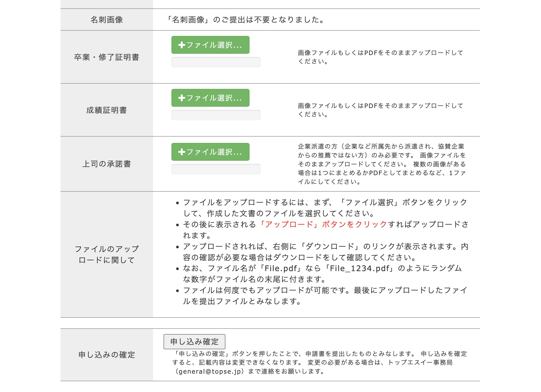Click the 卒業・修了証明書 row label

pyautogui.click(x=107, y=57)
